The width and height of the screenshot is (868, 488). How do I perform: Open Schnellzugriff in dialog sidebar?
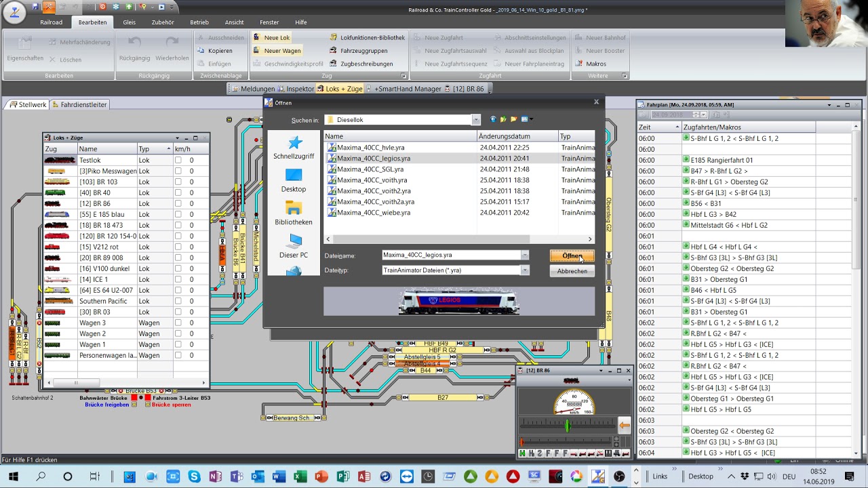[x=294, y=148]
